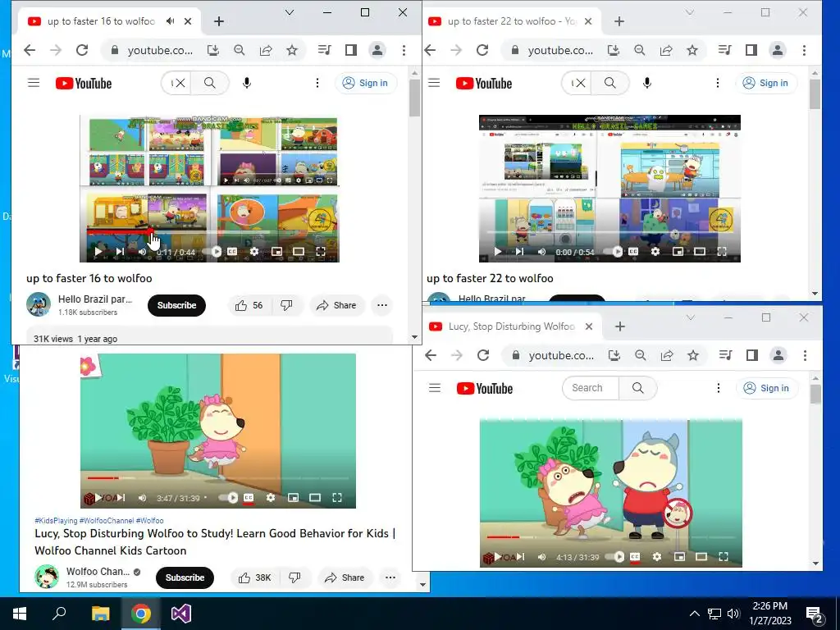Click the Hello Brazil channel avatar
The height and width of the screenshot is (630, 840).
39,305
